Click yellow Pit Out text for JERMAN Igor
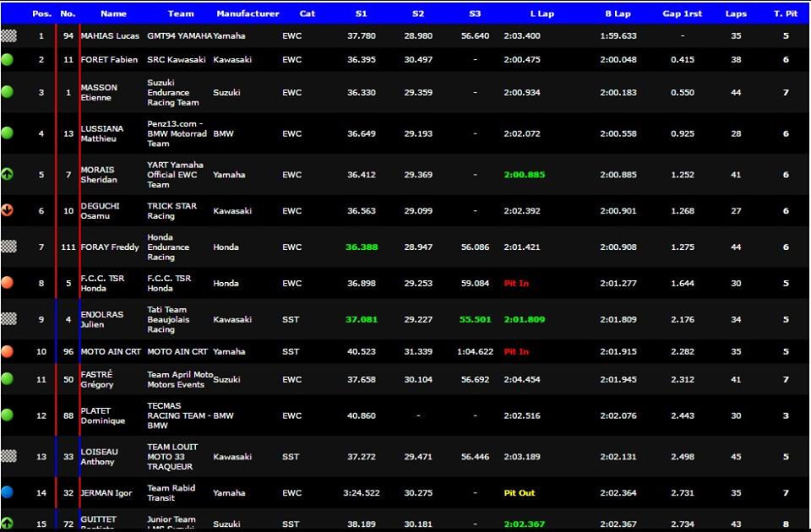 (x=519, y=493)
